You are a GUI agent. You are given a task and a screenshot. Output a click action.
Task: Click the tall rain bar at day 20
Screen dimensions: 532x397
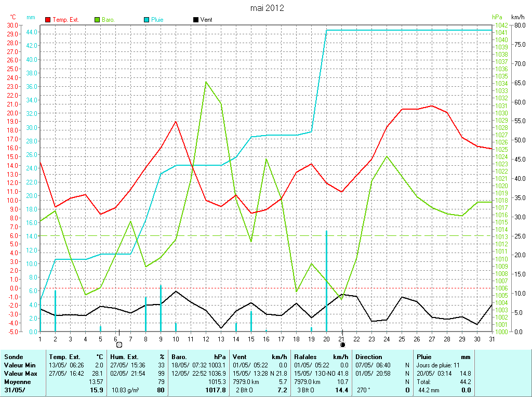coord(326,281)
